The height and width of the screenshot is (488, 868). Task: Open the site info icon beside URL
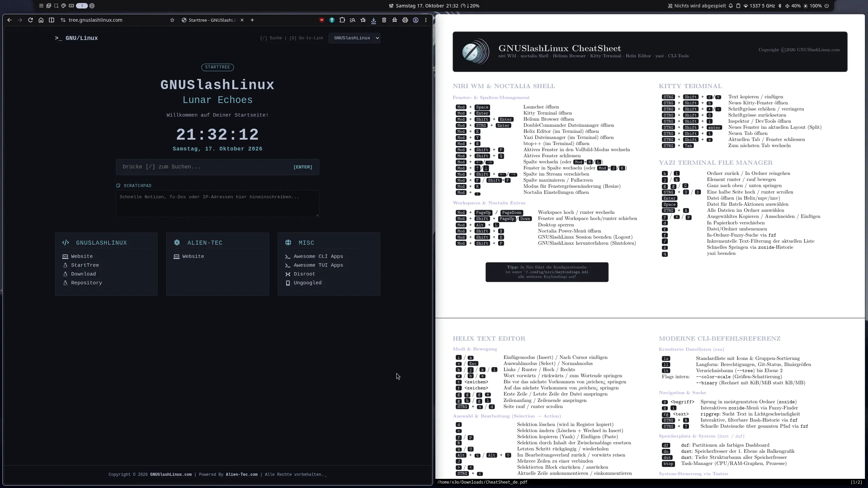tap(63, 20)
